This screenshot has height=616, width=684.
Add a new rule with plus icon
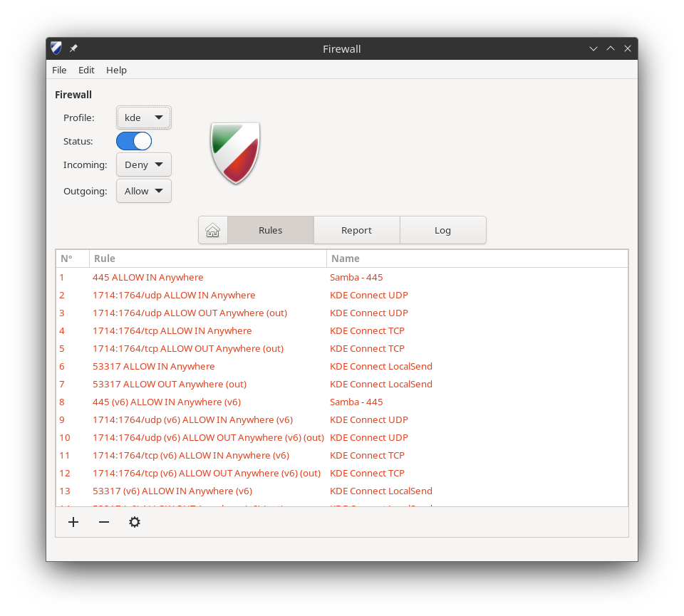[73, 522]
